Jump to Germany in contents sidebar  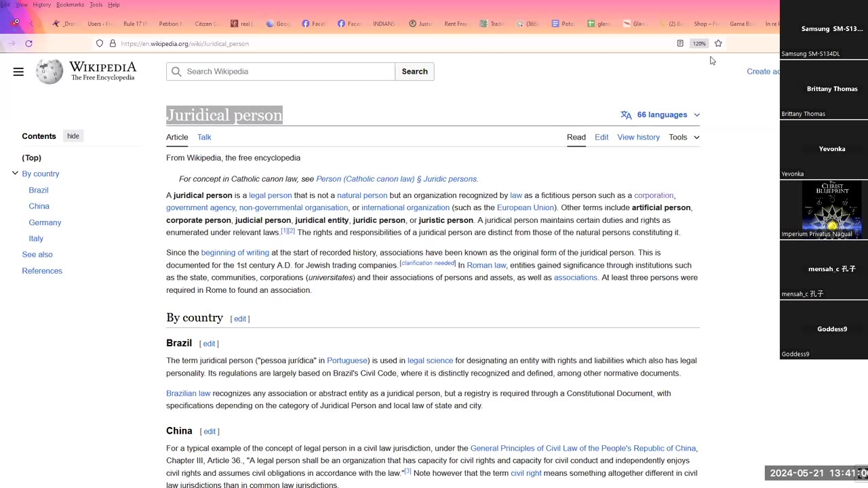(x=45, y=222)
